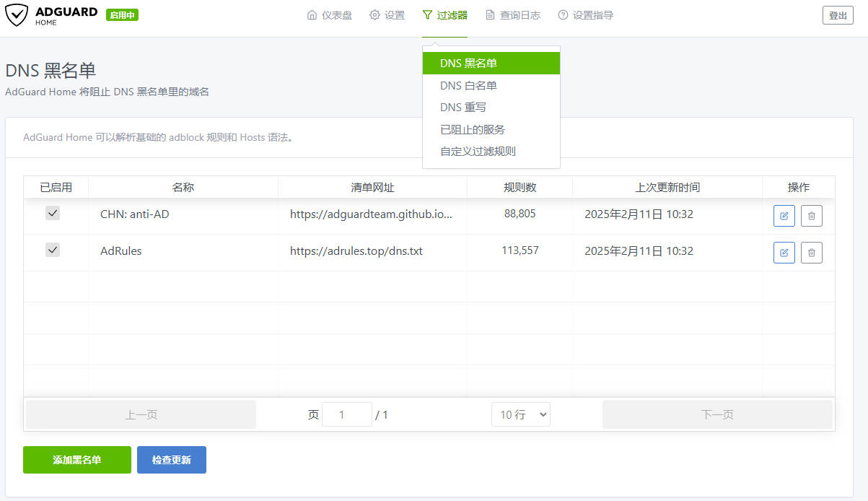Image resolution: width=868 pixels, height=501 pixels.
Task: Select DNS 白名单 menu entry
Action: tap(491, 86)
